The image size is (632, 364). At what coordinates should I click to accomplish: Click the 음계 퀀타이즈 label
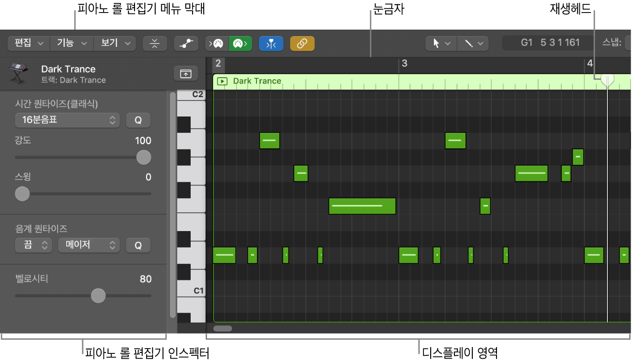coord(41,229)
